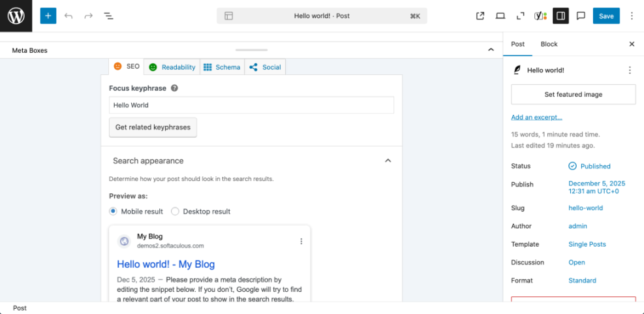Grab the Meta Boxes resize handle

coord(251,50)
